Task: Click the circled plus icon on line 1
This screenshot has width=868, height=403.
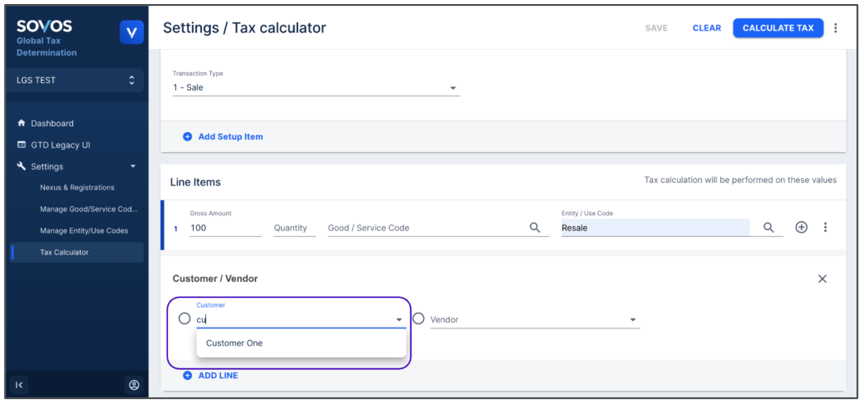Action: pyautogui.click(x=801, y=227)
